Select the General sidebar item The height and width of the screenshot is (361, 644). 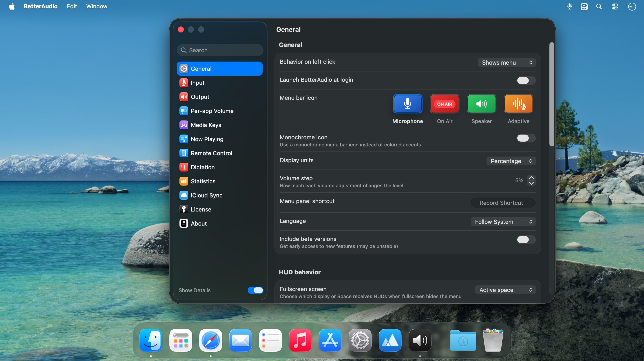[x=220, y=69]
